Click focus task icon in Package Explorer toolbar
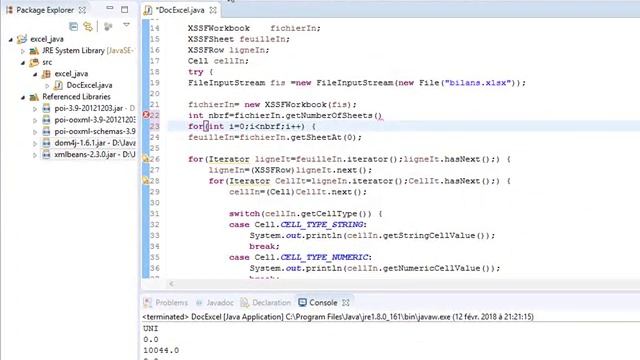This screenshot has width=640, height=360. click(108, 27)
